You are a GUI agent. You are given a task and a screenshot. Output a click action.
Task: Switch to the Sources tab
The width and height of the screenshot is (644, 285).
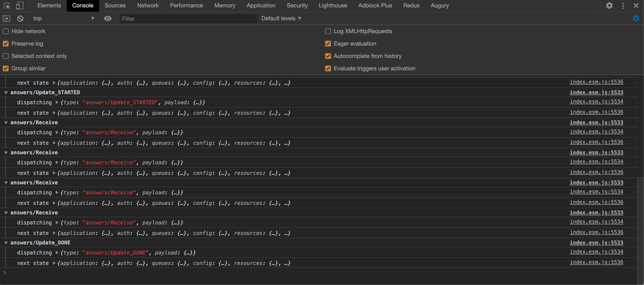[x=115, y=5]
